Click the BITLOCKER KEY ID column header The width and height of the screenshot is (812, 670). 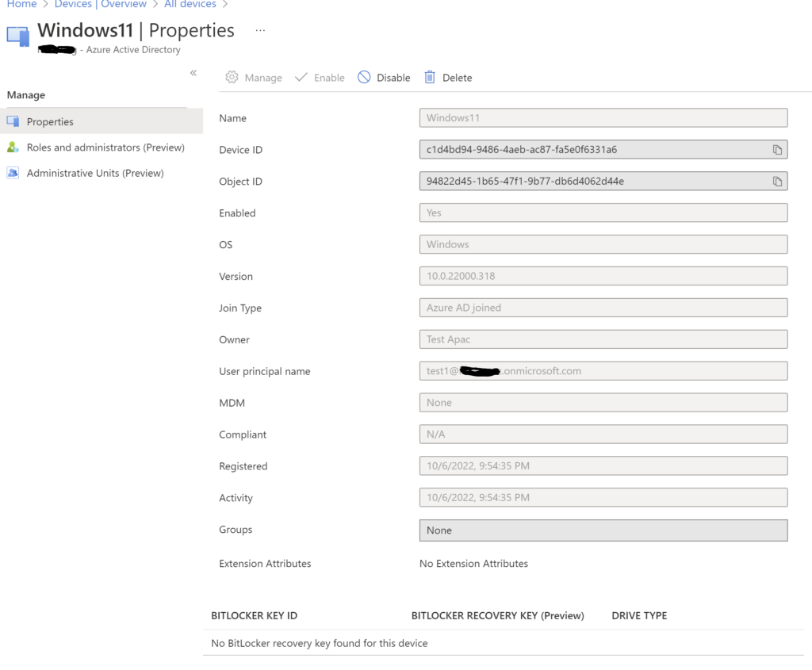(x=254, y=615)
